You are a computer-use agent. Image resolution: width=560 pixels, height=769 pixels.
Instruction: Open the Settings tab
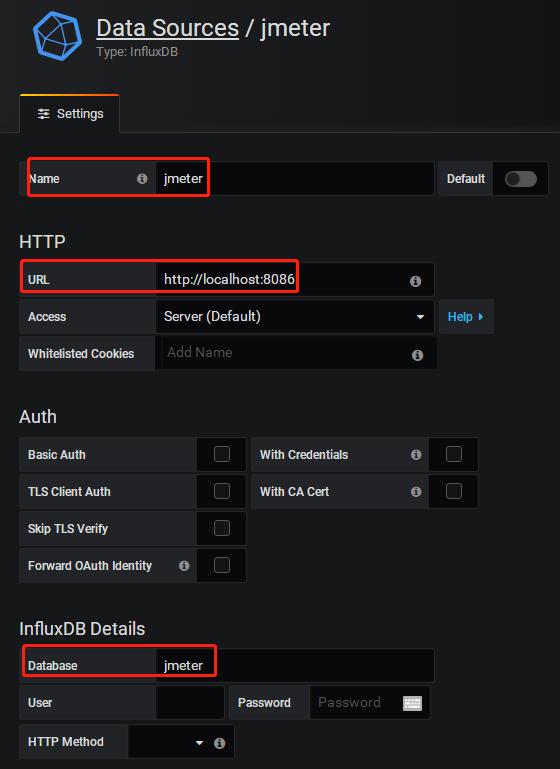[x=70, y=114]
